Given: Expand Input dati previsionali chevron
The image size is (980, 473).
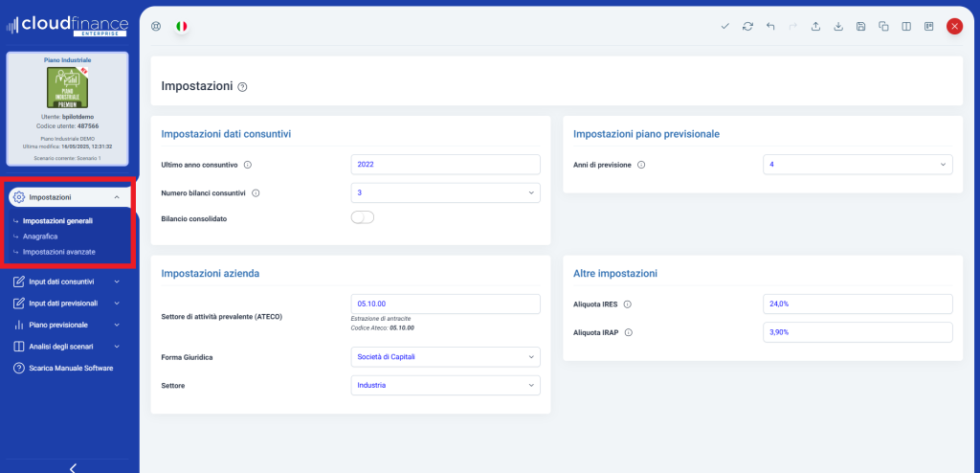Looking at the screenshot, I should (117, 304).
